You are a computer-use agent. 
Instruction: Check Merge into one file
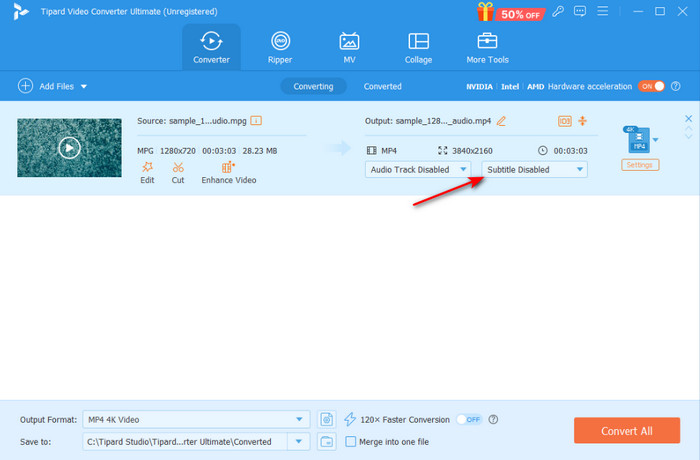click(x=351, y=442)
